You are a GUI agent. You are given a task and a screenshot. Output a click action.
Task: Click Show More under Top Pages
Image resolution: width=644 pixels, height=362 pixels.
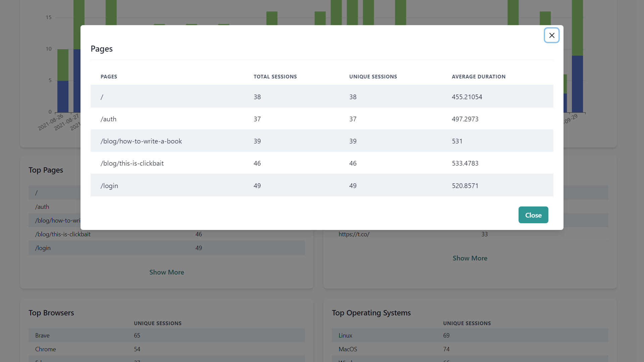point(166,272)
